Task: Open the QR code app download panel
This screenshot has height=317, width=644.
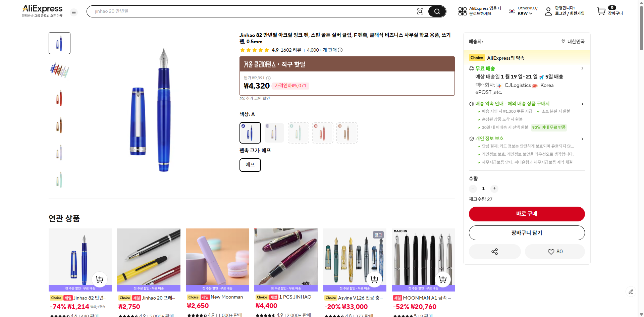Action: point(462,11)
